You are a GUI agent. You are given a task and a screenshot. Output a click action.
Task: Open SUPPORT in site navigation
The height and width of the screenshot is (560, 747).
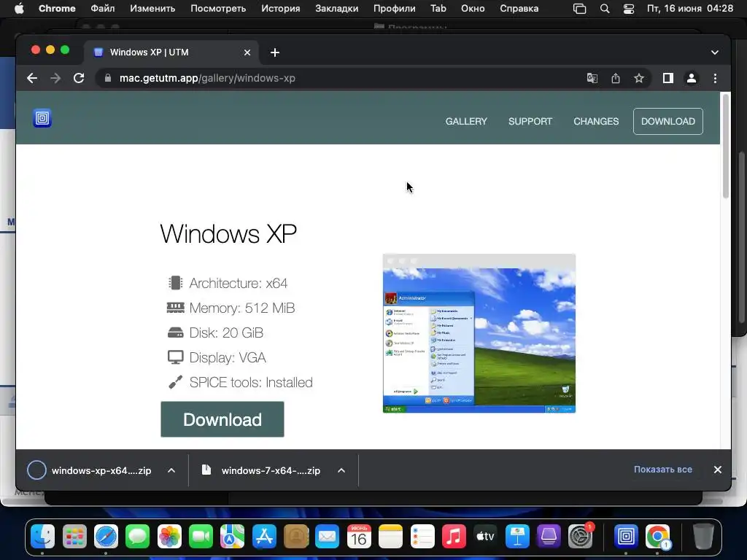click(x=530, y=122)
